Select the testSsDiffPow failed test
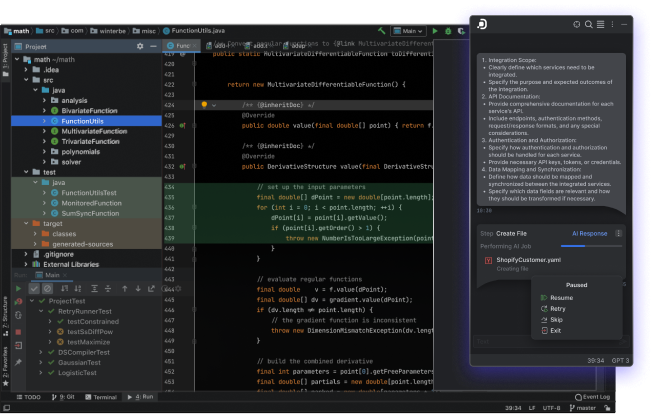This screenshot has height=414, width=654. 90,332
